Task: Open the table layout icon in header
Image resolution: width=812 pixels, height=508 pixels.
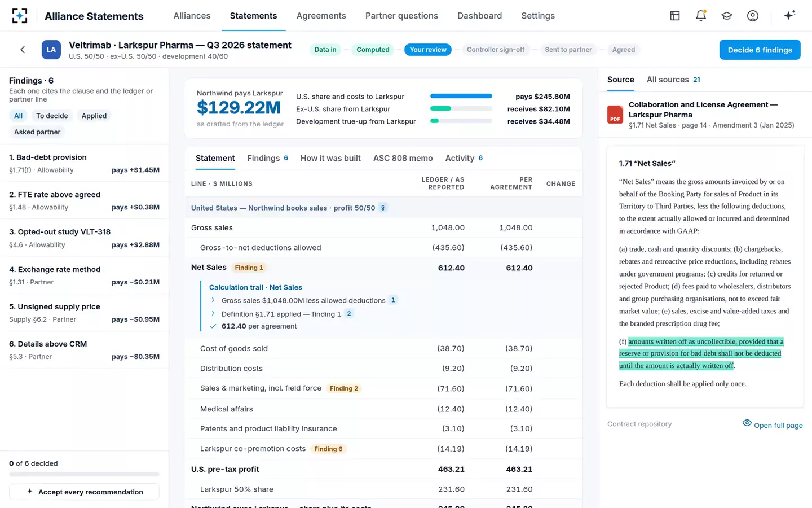Action: tap(675, 16)
